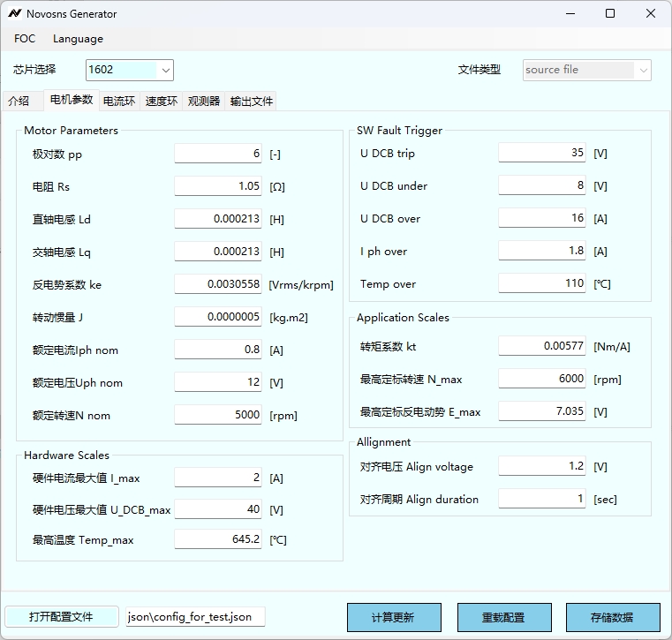
Task: Select the 观测器 tab
Action: 204,102
